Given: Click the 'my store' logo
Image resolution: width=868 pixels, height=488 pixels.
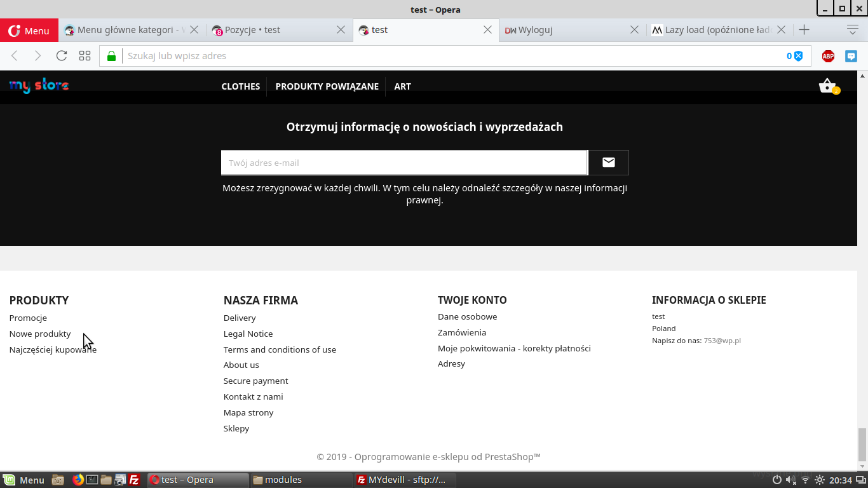Looking at the screenshot, I should pos(39,86).
